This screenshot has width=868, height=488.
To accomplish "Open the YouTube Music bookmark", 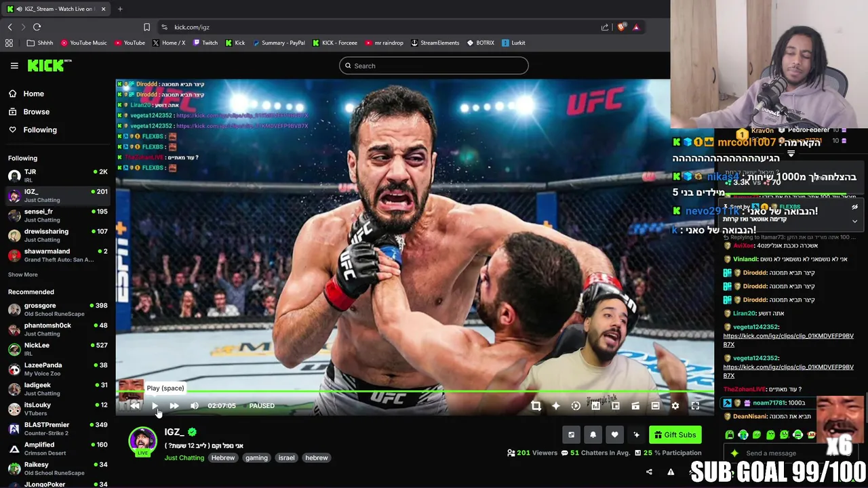I will pyautogui.click(x=83, y=43).
